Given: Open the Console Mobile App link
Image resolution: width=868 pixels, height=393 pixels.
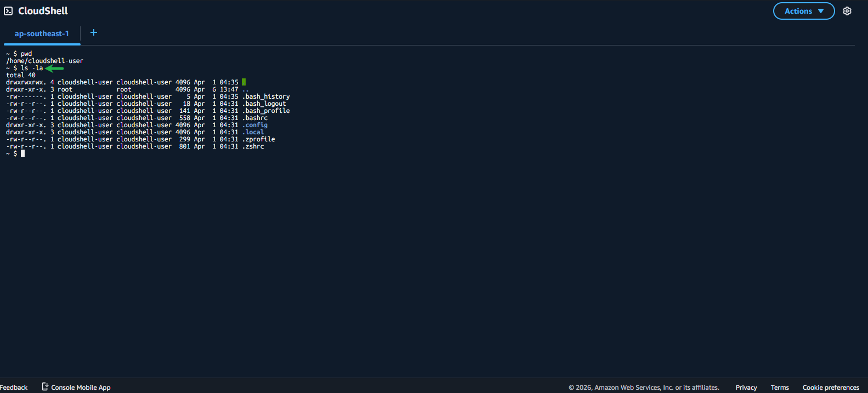Looking at the screenshot, I should coord(81,388).
